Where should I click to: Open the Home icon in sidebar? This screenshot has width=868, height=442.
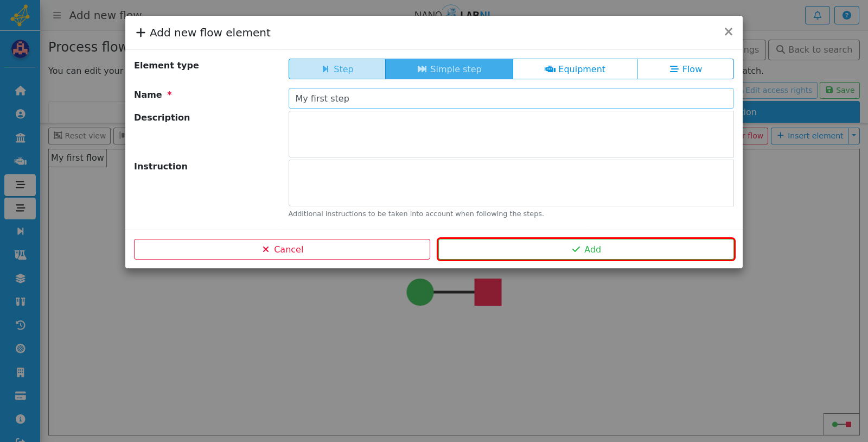tap(20, 91)
